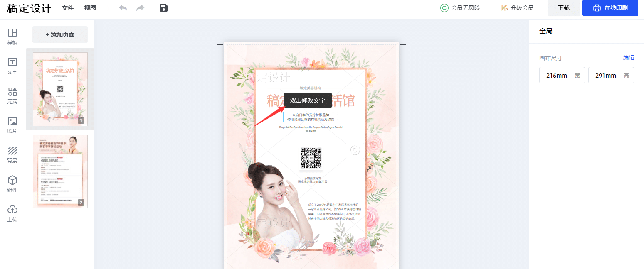
Task: Click 编辑 to edit canvas size
Action: 628,58
